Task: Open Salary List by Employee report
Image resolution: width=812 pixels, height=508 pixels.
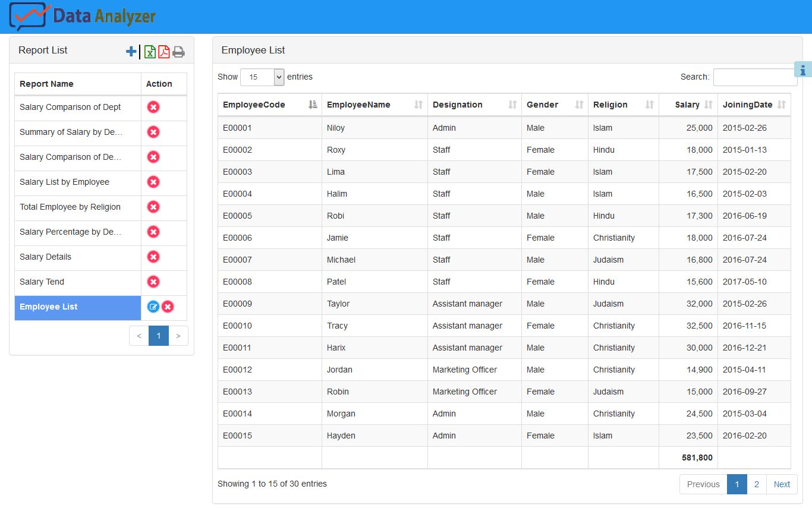Action: (64, 182)
